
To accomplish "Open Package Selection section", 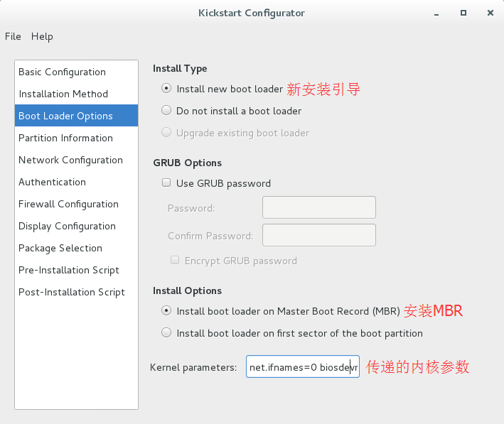I will [77, 248].
